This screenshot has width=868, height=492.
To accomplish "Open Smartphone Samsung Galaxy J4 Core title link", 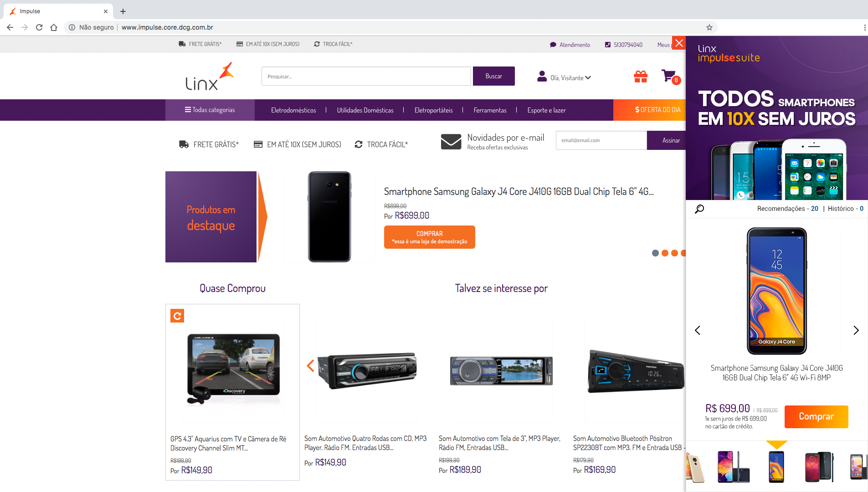I will click(x=519, y=191).
